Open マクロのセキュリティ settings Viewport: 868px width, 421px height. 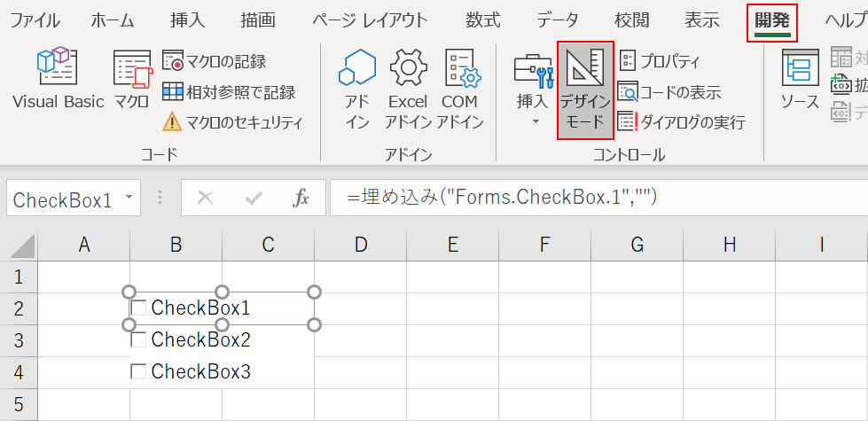(232, 121)
